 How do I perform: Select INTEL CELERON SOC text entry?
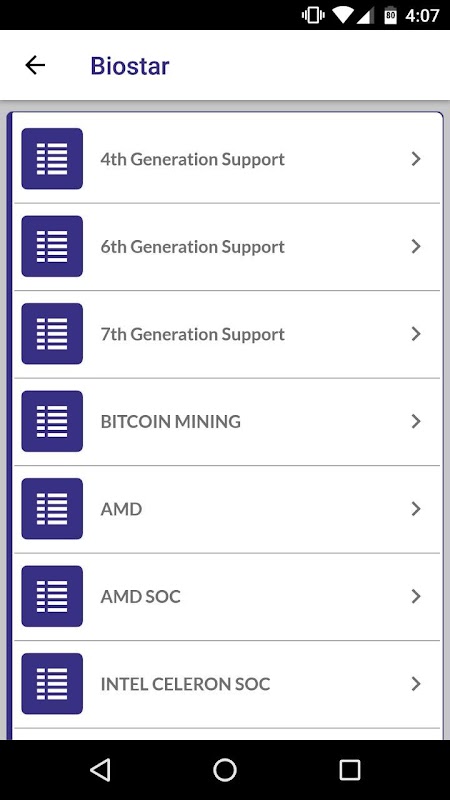tap(185, 684)
